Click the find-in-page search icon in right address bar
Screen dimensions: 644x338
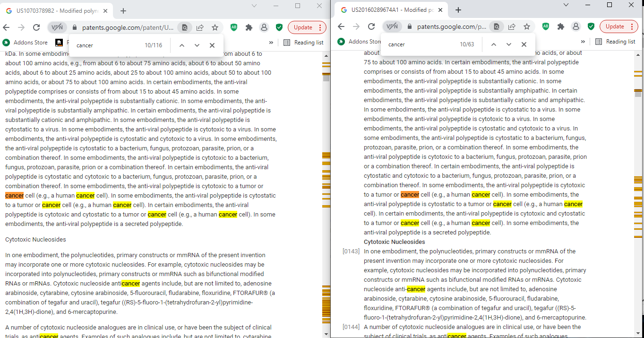tap(497, 26)
